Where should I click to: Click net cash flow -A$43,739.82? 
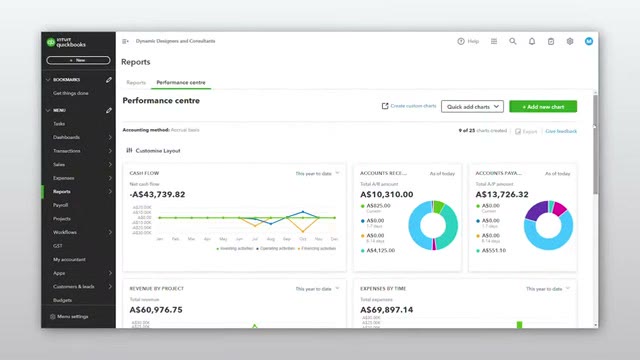click(x=157, y=195)
